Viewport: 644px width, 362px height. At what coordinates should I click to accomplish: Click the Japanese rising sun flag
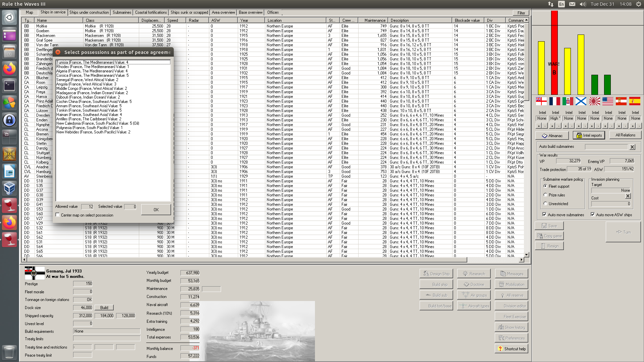click(x=594, y=101)
